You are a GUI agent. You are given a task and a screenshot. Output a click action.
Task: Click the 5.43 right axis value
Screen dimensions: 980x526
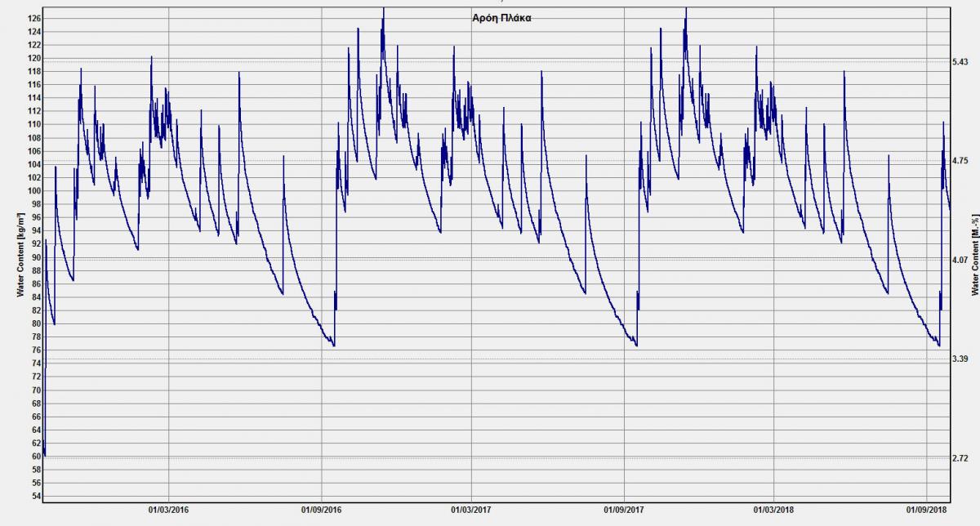960,62
